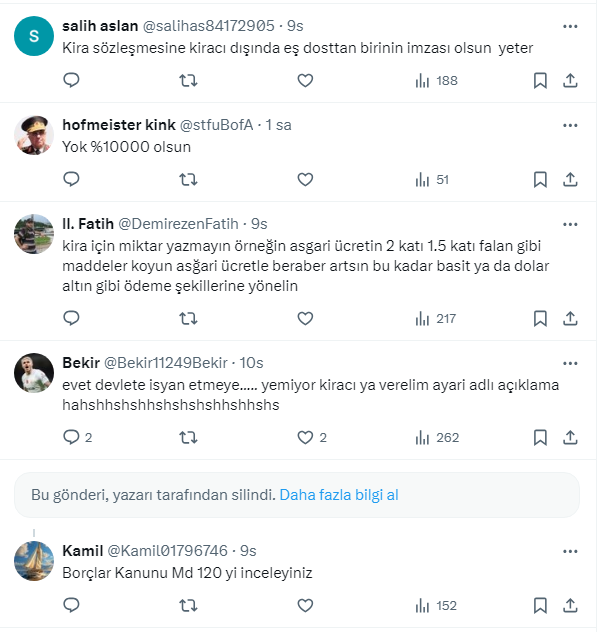Share salih aslan's tweet
The height and width of the screenshot is (632, 613).
point(570,80)
